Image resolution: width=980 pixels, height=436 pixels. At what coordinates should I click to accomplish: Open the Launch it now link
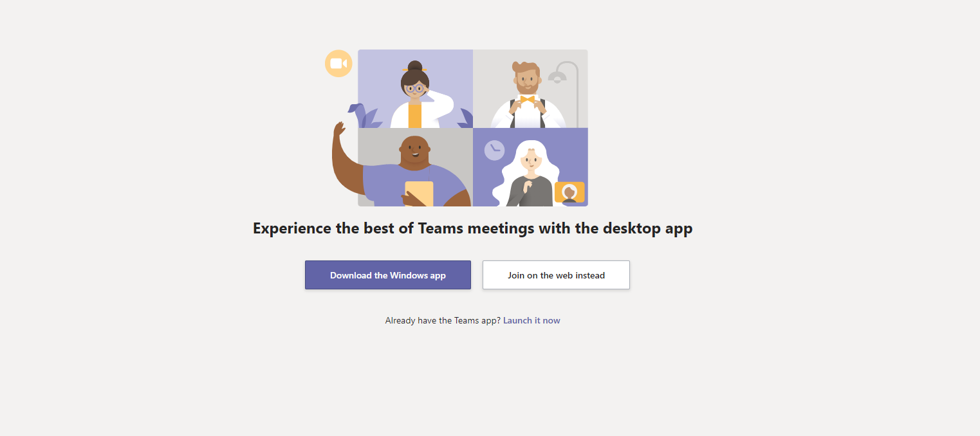[x=532, y=320]
